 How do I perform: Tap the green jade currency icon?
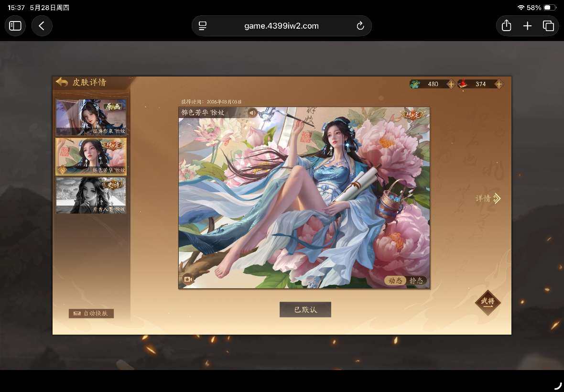tap(415, 84)
